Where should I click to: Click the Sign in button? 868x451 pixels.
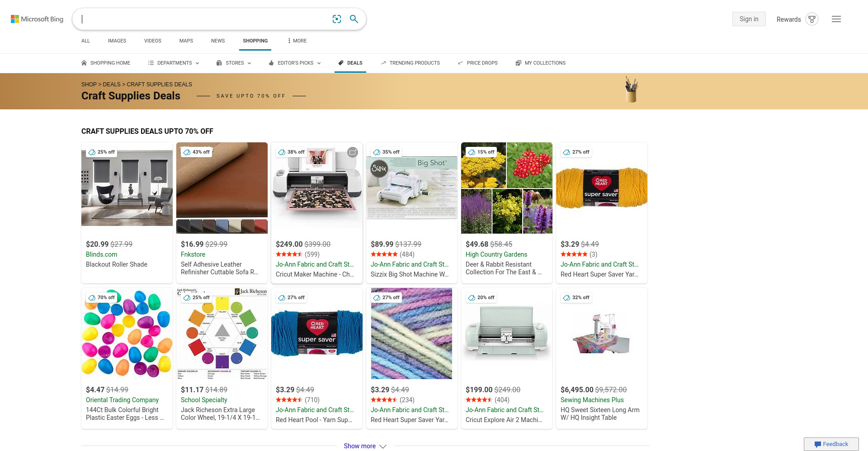point(749,19)
